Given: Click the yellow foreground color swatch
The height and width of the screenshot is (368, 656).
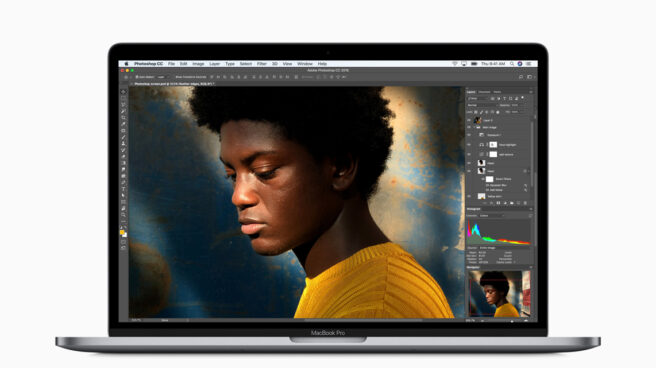Looking at the screenshot, I should tap(122, 232).
